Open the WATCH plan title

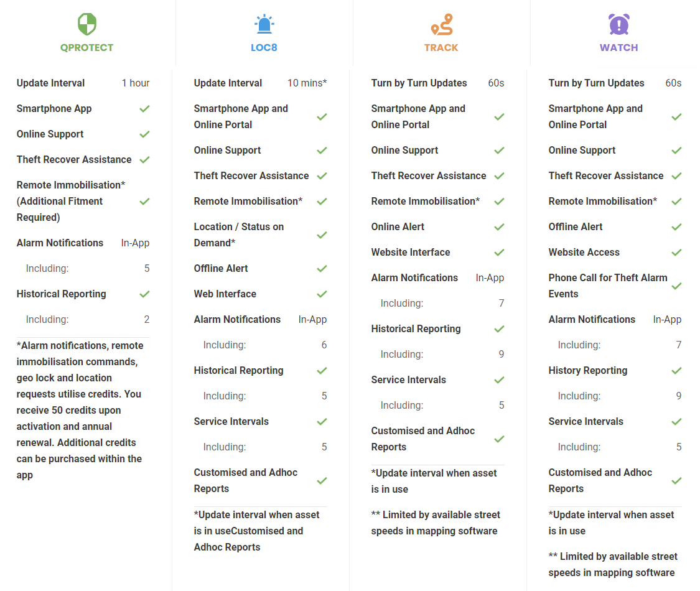[x=618, y=48]
